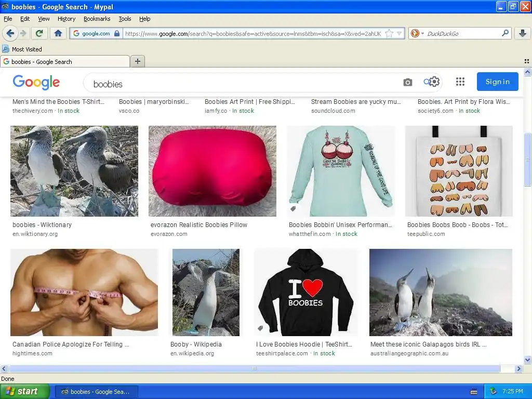Open the tape measure chest thumbnail
The height and width of the screenshot is (399, 532).
click(x=84, y=292)
